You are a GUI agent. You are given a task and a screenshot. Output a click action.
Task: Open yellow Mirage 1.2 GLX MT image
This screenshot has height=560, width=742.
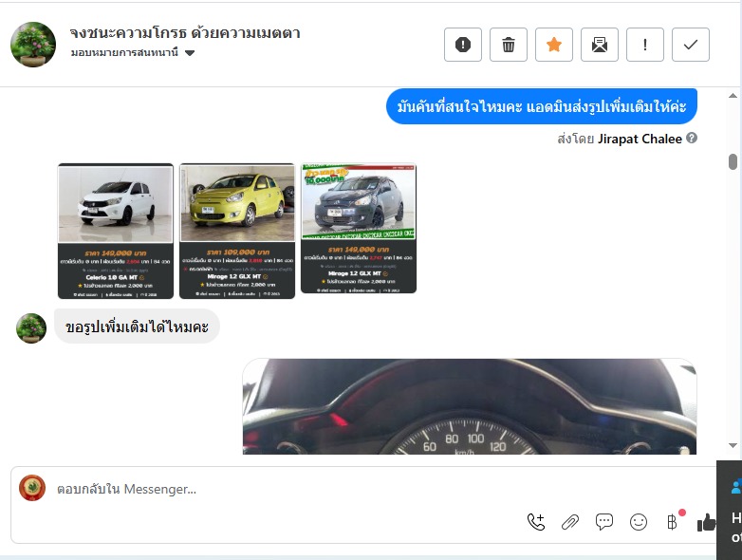[237, 231]
